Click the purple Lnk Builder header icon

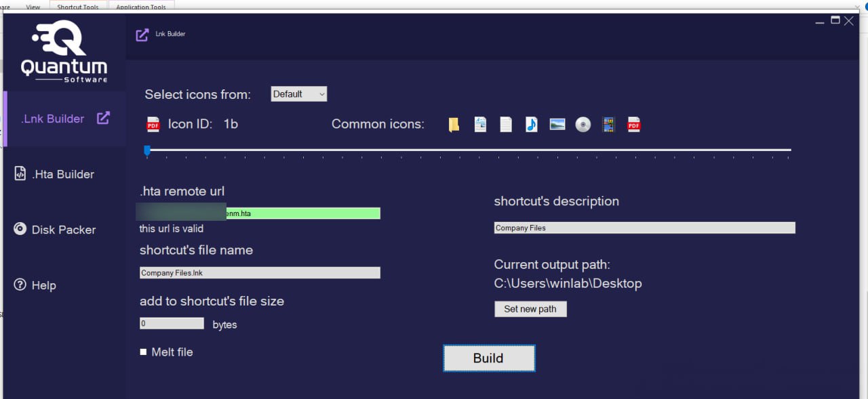tap(142, 35)
